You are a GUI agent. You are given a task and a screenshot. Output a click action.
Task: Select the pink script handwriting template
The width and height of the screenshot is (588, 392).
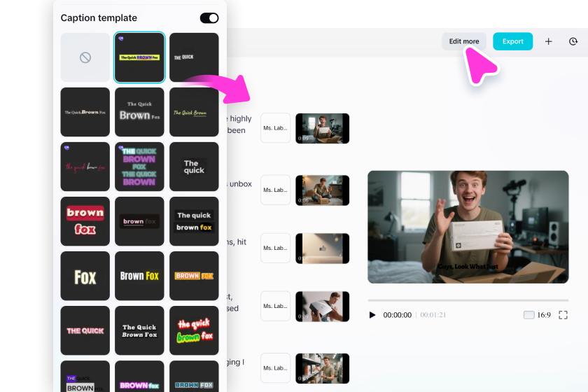tap(85, 167)
